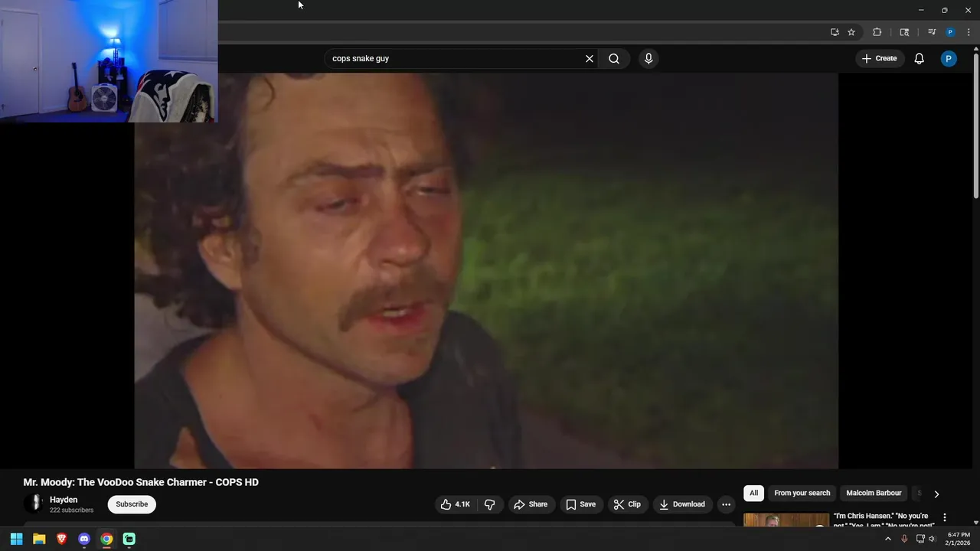The width and height of the screenshot is (980, 551).
Task: Click the Create button
Action: pos(879,58)
